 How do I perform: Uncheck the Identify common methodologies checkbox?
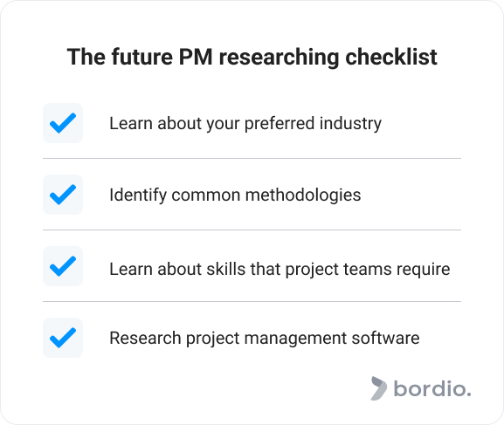click(x=63, y=195)
